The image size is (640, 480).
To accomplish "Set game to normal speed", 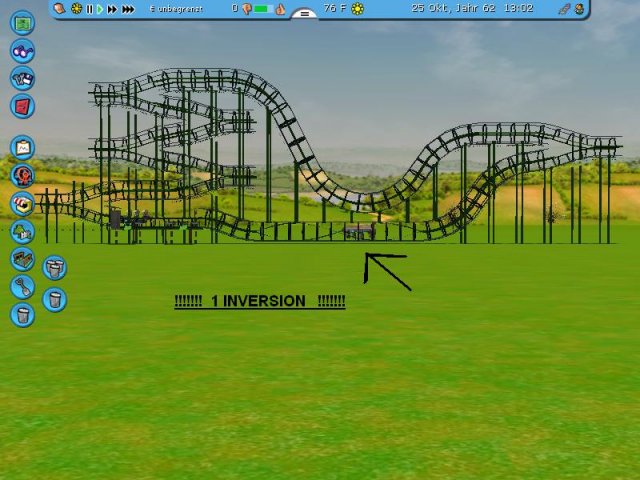I will point(100,9).
